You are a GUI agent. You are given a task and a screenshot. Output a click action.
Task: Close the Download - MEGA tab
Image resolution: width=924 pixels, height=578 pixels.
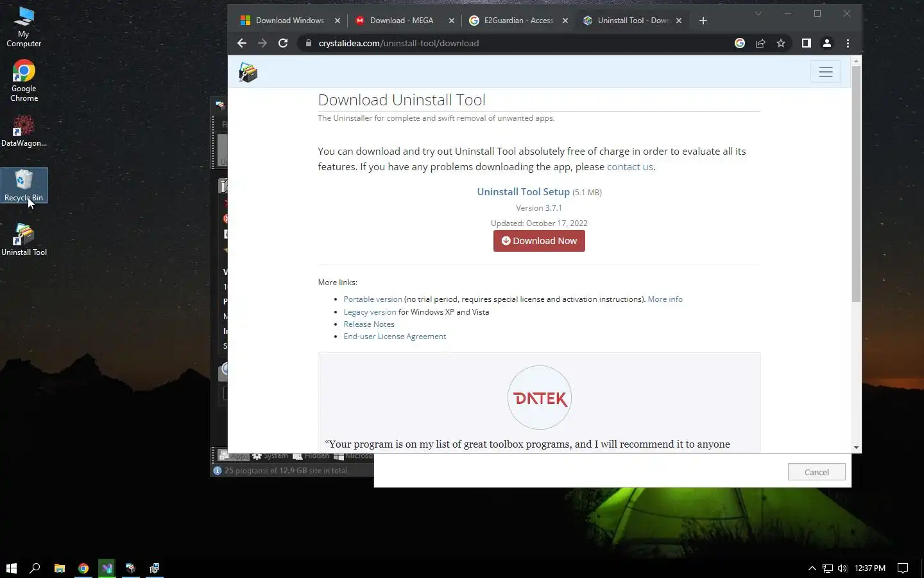452,21
